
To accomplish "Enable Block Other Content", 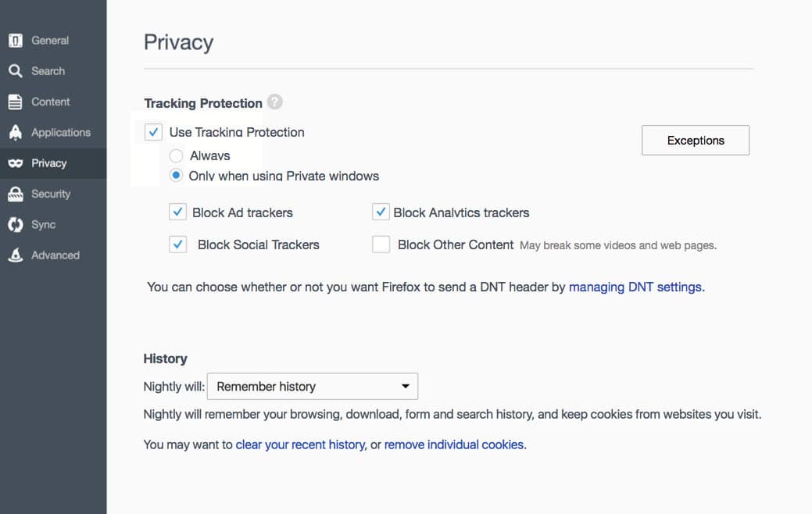I will (381, 244).
